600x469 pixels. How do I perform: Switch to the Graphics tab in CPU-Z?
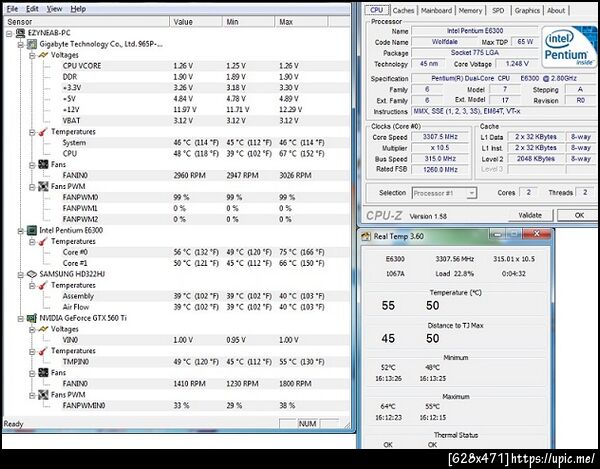[527, 11]
